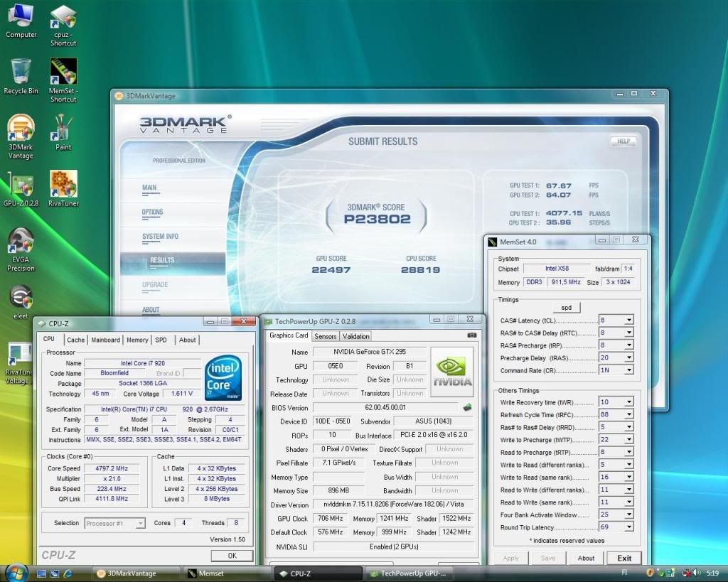Viewport: 728px width, 582px height.
Task: Open the Windows Start menu orb
Action: (x=17, y=573)
